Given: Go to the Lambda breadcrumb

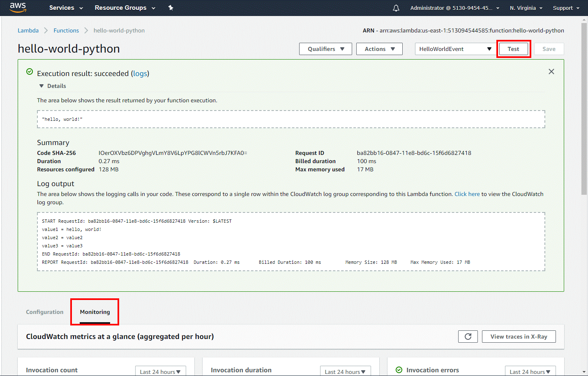Looking at the screenshot, I should 28,30.
